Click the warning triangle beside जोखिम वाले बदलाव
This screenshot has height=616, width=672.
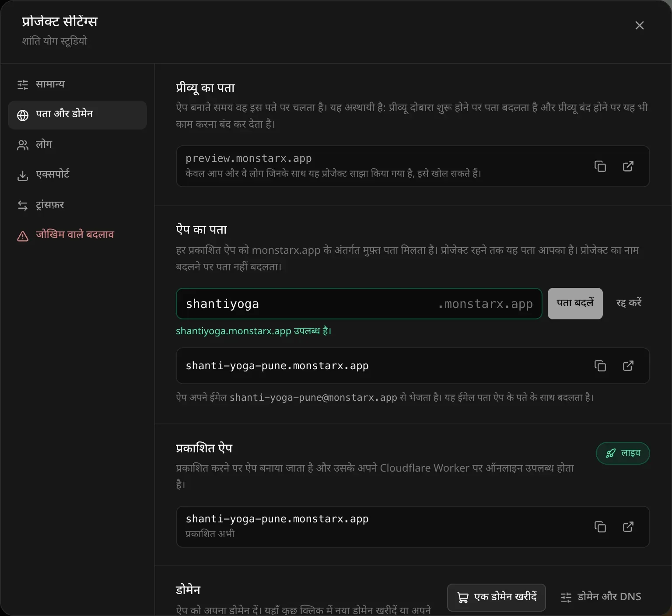coord(23,236)
